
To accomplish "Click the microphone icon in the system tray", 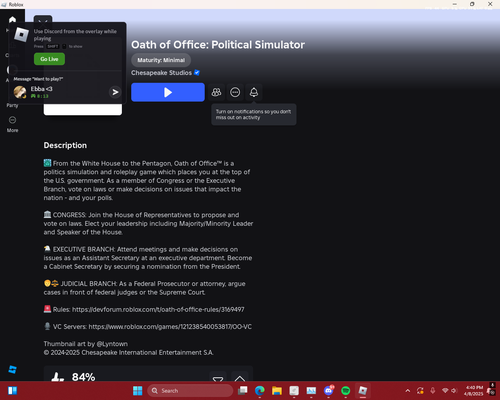I will pyautogui.click(x=433, y=390).
